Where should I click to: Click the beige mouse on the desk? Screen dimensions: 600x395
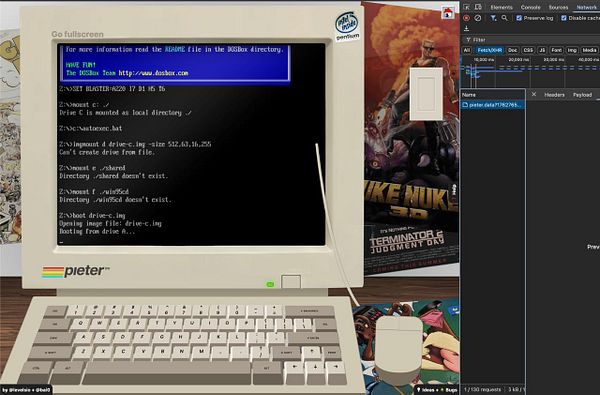(398, 350)
